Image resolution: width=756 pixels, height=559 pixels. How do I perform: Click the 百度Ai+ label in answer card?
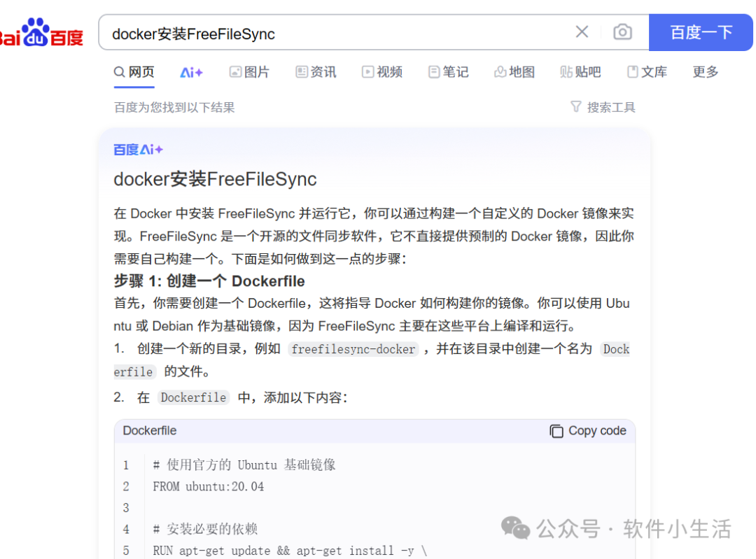click(139, 150)
